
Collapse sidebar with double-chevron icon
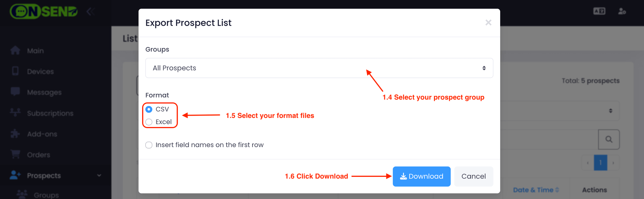[x=90, y=12]
